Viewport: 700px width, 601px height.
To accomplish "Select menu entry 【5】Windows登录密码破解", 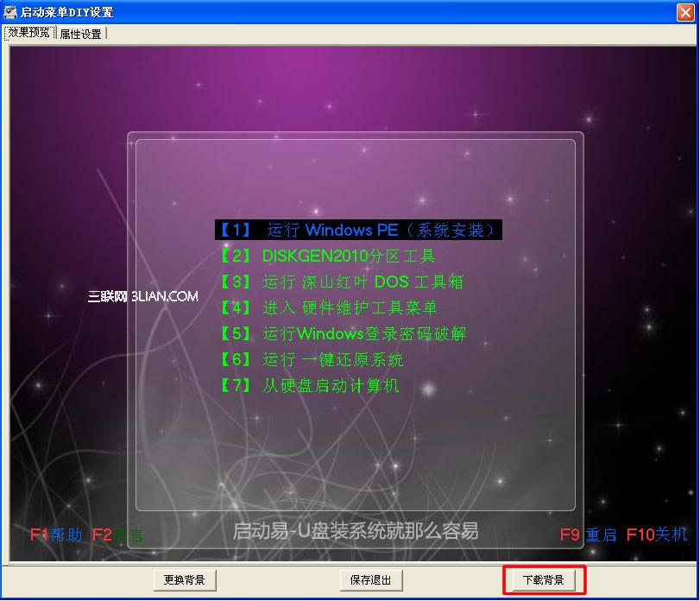I will (x=344, y=333).
